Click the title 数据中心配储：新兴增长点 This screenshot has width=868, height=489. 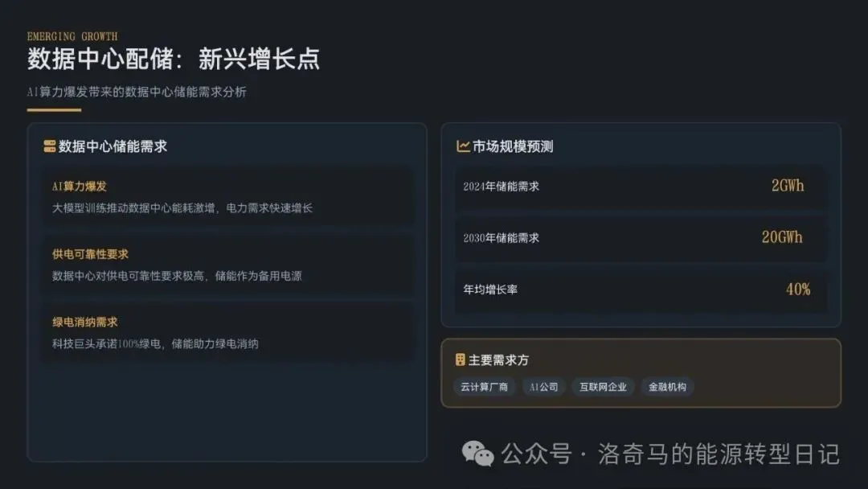[x=174, y=59]
